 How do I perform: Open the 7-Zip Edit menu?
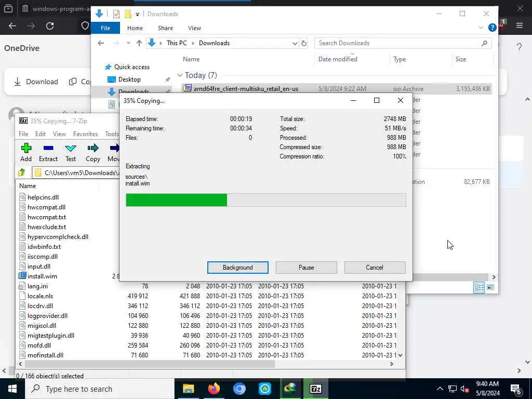coord(41,134)
